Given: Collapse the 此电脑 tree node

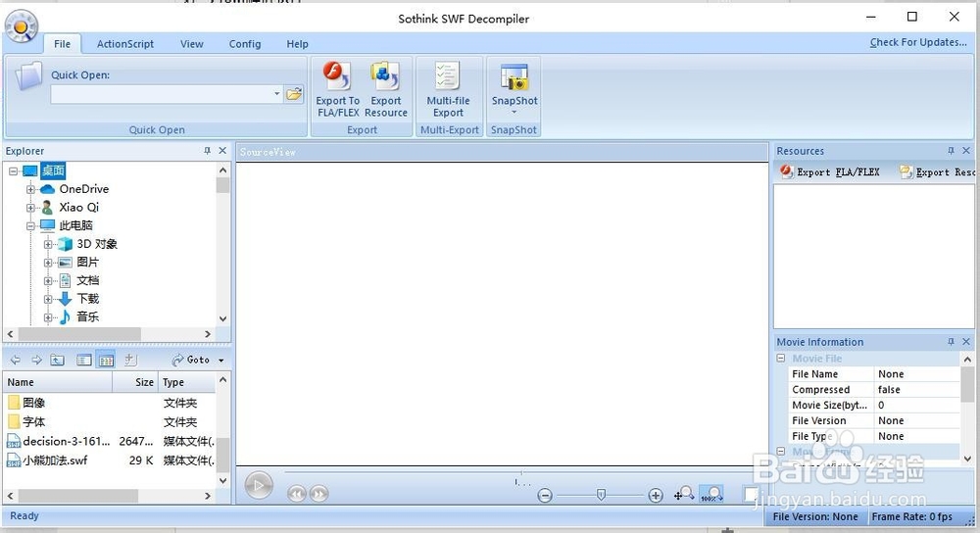Looking at the screenshot, I should (x=30, y=225).
